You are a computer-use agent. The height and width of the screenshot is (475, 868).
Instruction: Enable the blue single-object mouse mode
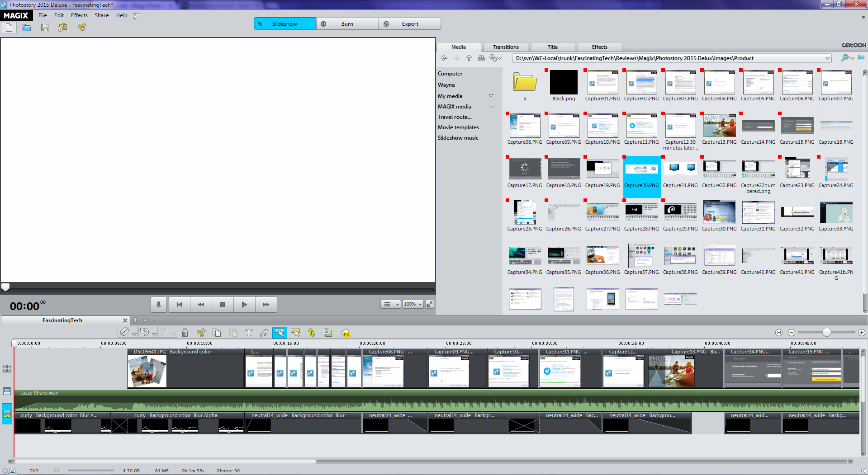click(280, 333)
